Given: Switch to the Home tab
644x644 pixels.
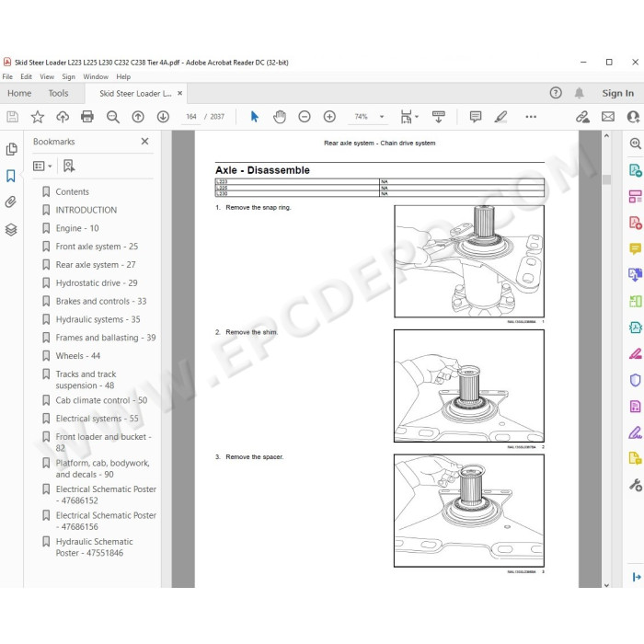Looking at the screenshot, I should 19,93.
